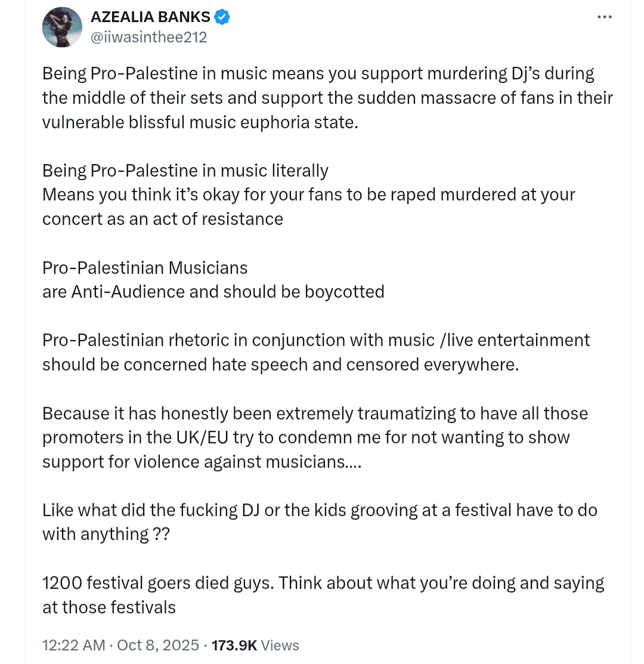Open the author's profile picture
This screenshot has height=664, width=644.
pyautogui.click(x=62, y=27)
